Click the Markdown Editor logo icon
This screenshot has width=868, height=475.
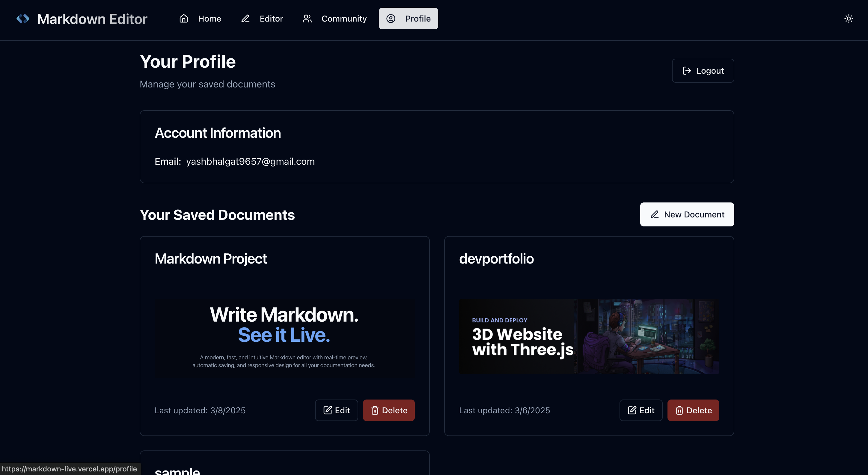coord(23,19)
